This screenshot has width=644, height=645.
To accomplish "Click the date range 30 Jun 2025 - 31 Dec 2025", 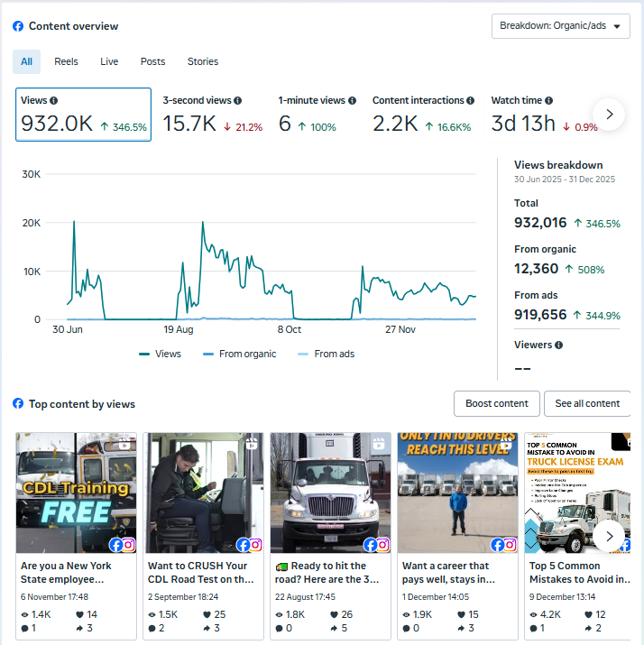I will (x=565, y=180).
